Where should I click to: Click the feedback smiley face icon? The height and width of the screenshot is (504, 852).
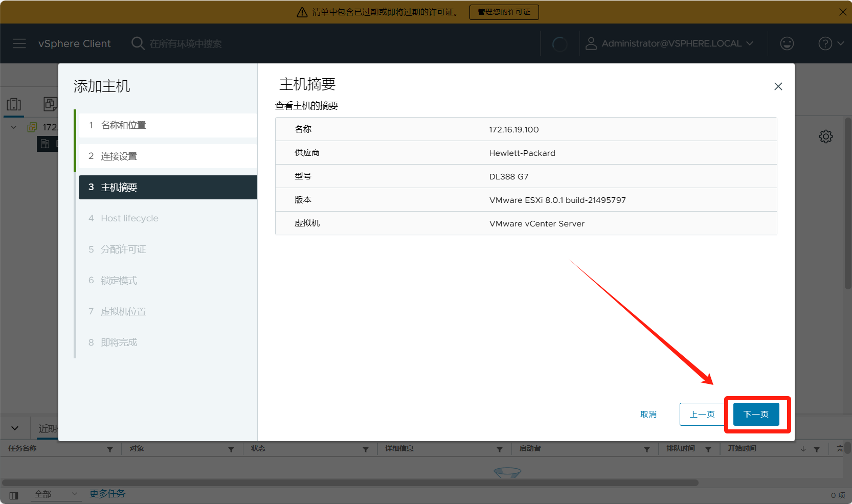[x=787, y=43]
